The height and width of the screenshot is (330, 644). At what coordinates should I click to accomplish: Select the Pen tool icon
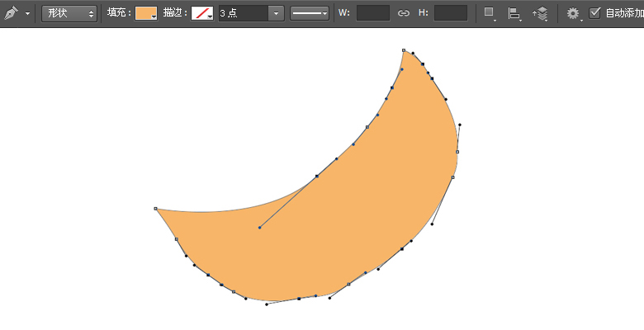pos(11,13)
